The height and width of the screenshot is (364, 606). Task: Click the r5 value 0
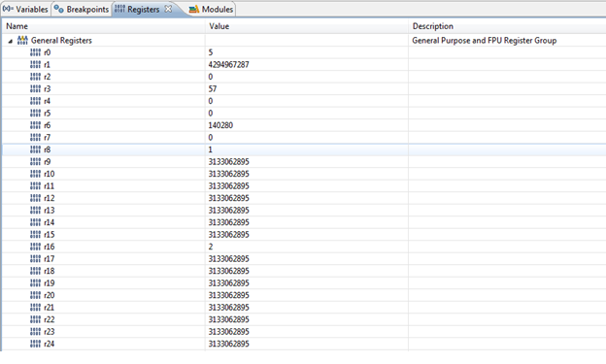click(211, 114)
